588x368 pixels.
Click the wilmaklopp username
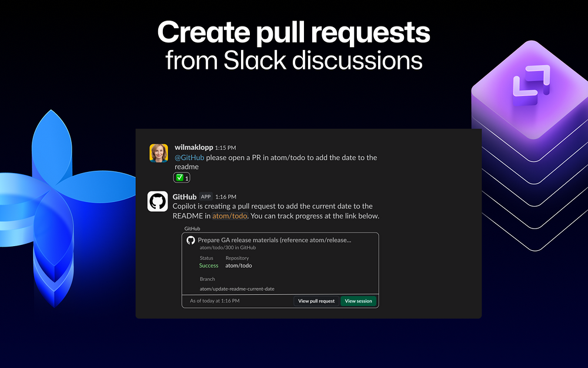click(x=194, y=147)
